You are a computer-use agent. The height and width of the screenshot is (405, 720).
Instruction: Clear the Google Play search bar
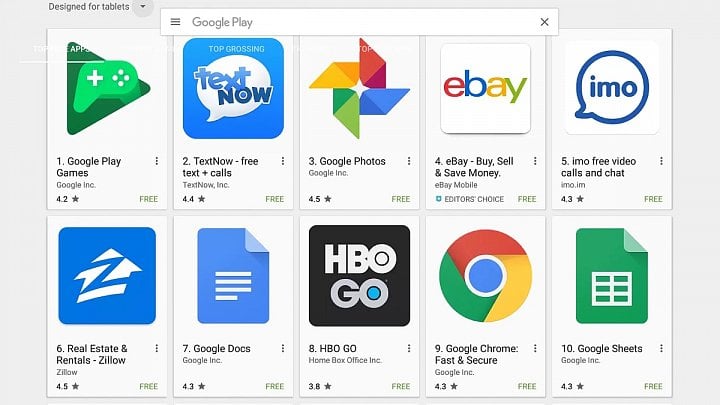click(x=544, y=22)
